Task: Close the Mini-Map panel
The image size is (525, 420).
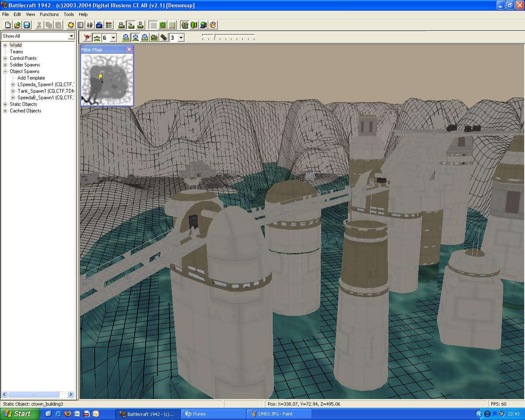Action: point(129,49)
